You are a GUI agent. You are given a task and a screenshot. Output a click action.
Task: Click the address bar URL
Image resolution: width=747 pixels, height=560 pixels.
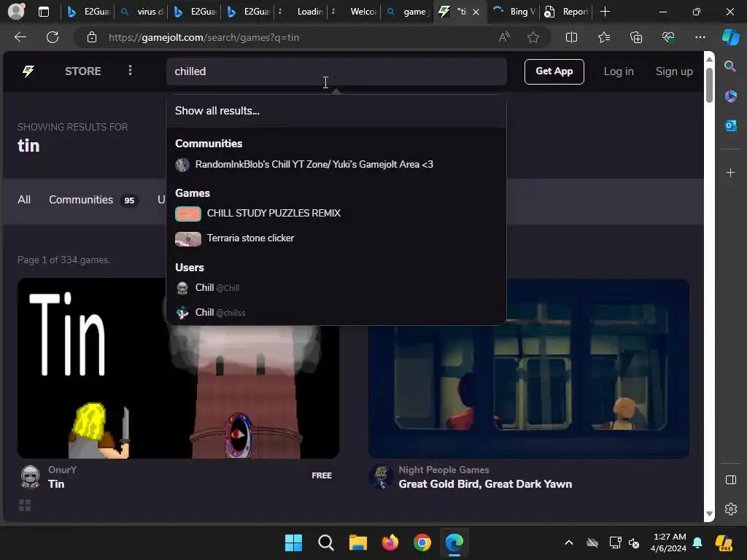[204, 37]
